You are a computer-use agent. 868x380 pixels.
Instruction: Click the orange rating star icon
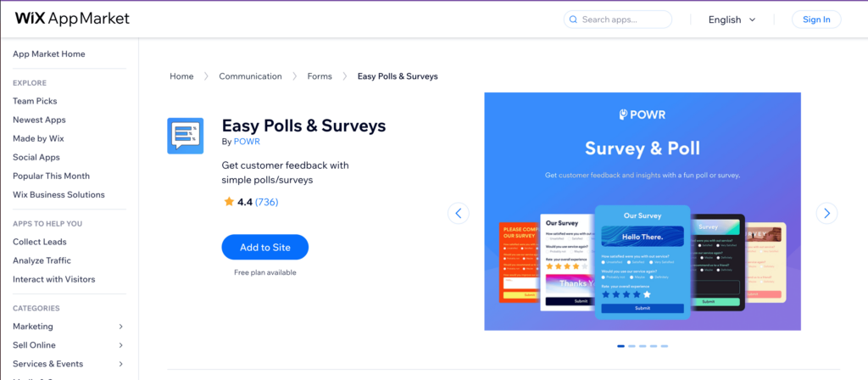tap(229, 202)
